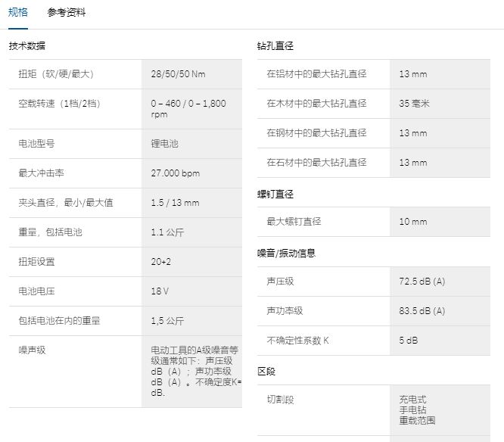This screenshot has width=504, height=442.
Task: Click the 噪声级 description text
Action: pyautogui.click(x=195, y=371)
